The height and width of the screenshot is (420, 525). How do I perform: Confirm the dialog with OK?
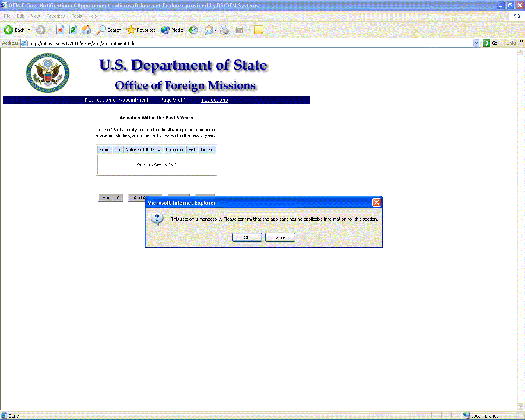pos(247,237)
